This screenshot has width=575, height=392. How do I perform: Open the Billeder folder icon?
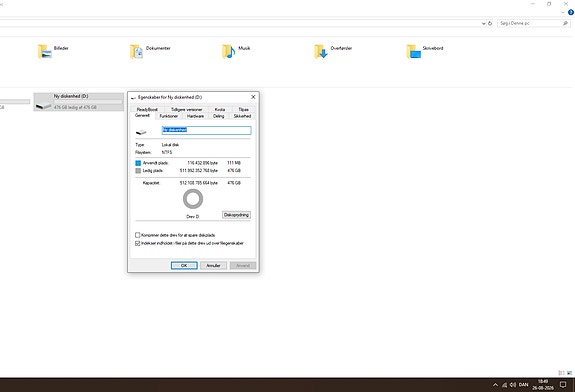pos(45,52)
